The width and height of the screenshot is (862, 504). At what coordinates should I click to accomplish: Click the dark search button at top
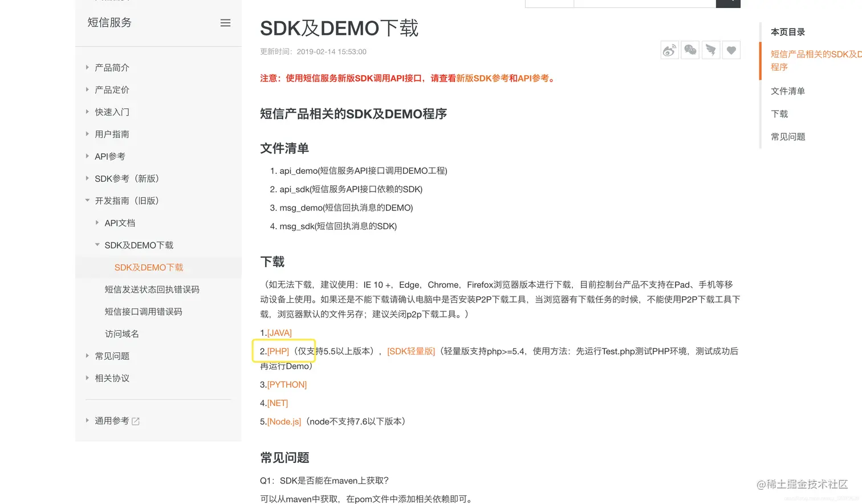click(x=728, y=3)
